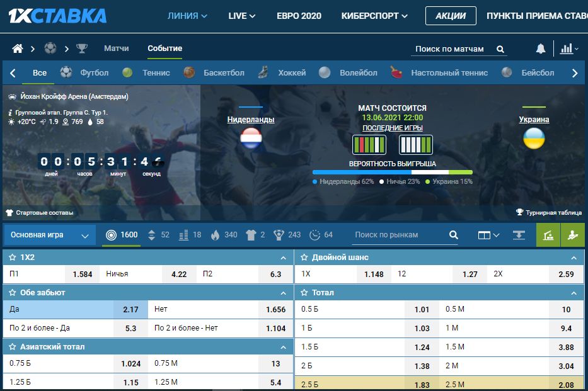
Task: Select Обе забьют Да 2.17
Action: click(76, 309)
